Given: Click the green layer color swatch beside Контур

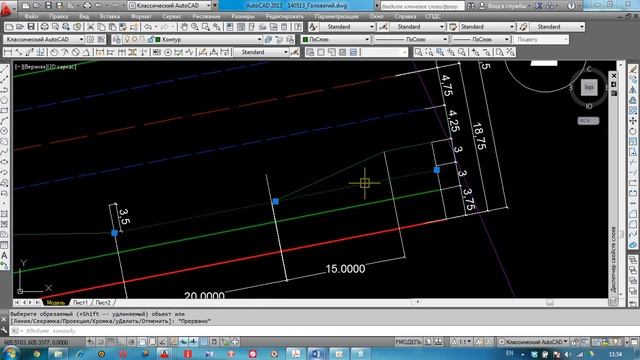Looking at the screenshot, I should coord(158,40).
